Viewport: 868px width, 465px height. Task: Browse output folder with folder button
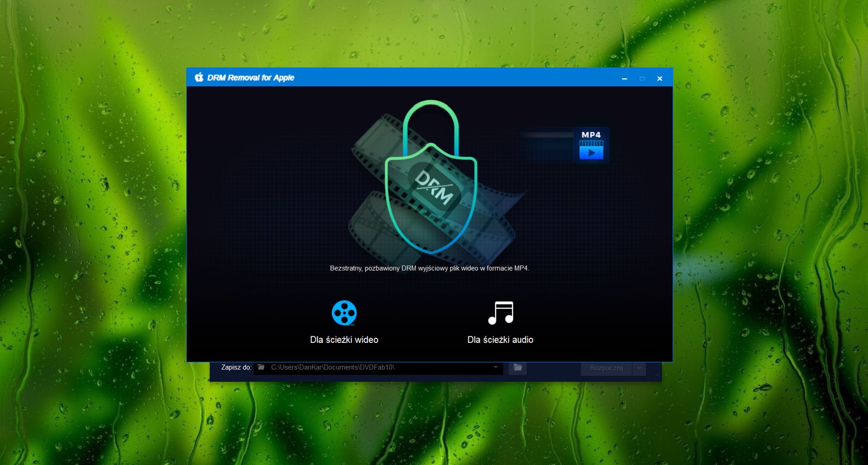518,368
